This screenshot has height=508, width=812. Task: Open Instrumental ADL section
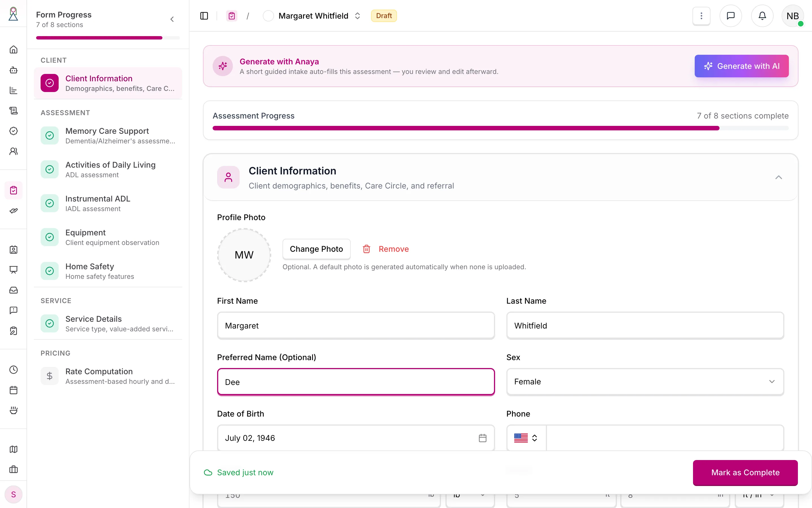click(x=108, y=203)
